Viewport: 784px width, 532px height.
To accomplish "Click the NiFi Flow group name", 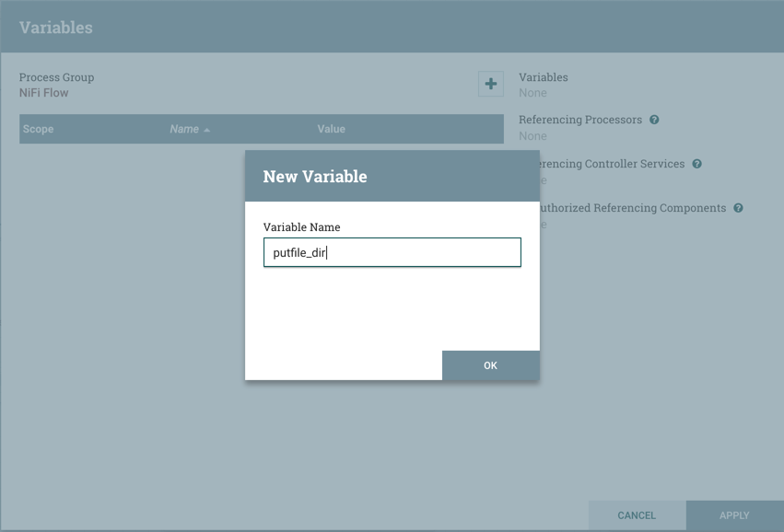I will (x=44, y=93).
